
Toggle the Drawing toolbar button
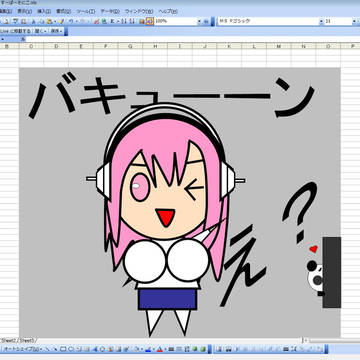click(149, 21)
